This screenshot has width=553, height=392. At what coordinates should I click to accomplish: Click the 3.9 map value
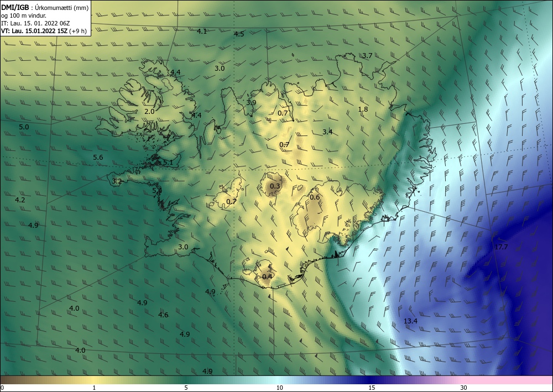click(251, 103)
